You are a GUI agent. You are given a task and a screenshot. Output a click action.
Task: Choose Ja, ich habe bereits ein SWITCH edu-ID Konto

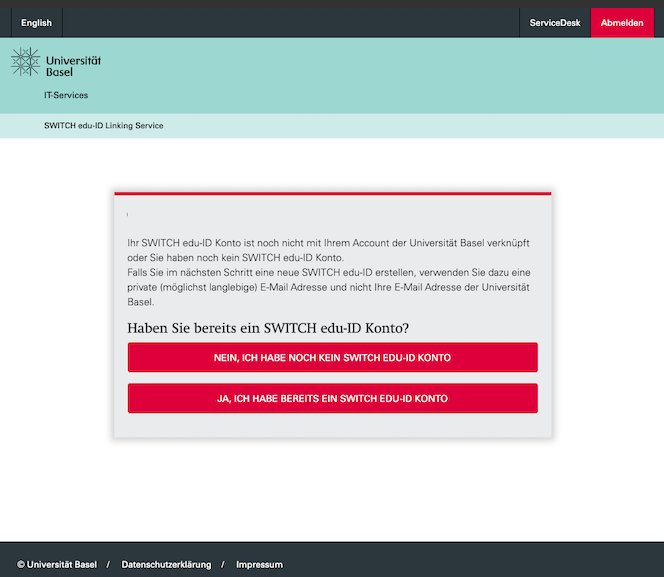point(332,398)
